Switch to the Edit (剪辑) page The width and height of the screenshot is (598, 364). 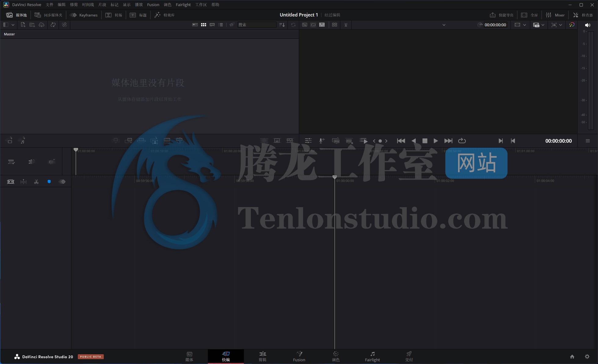pyautogui.click(x=263, y=356)
